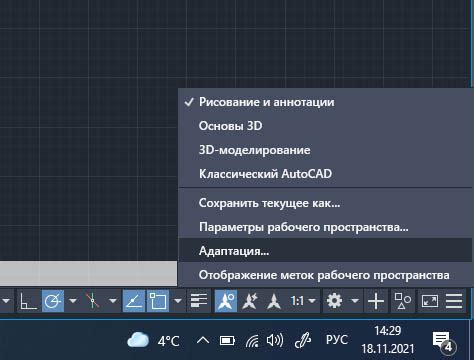Image resolution: width=474 pixels, height=360 pixels.
Task: Click Адаптация... menu entry
Action: coord(325,251)
